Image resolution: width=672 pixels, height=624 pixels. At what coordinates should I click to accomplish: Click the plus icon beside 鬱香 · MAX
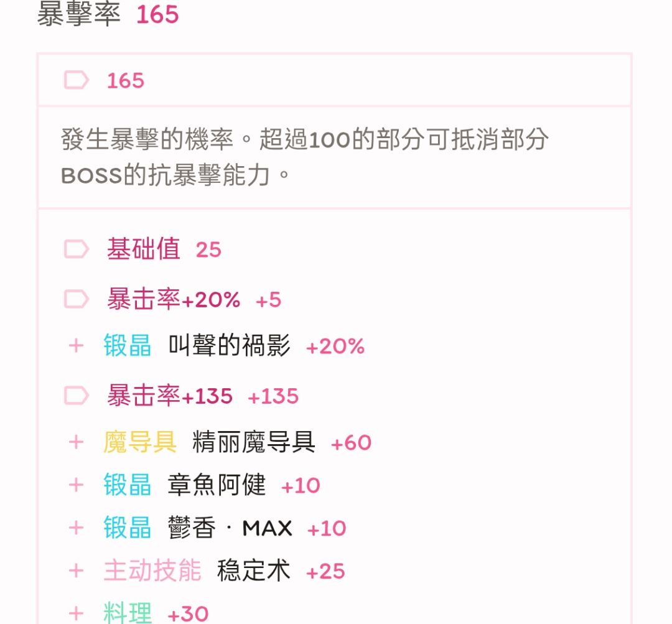coord(76,528)
